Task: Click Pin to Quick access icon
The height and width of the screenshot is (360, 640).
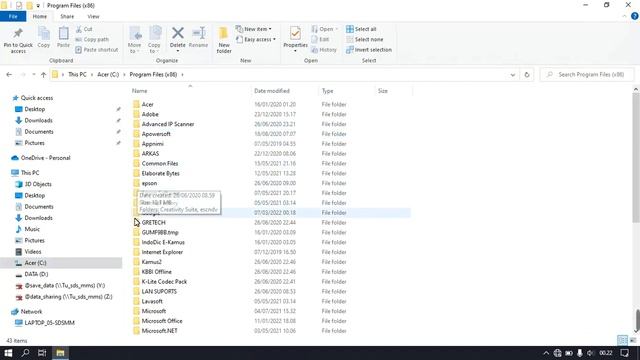Action: [x=18, y=33]
